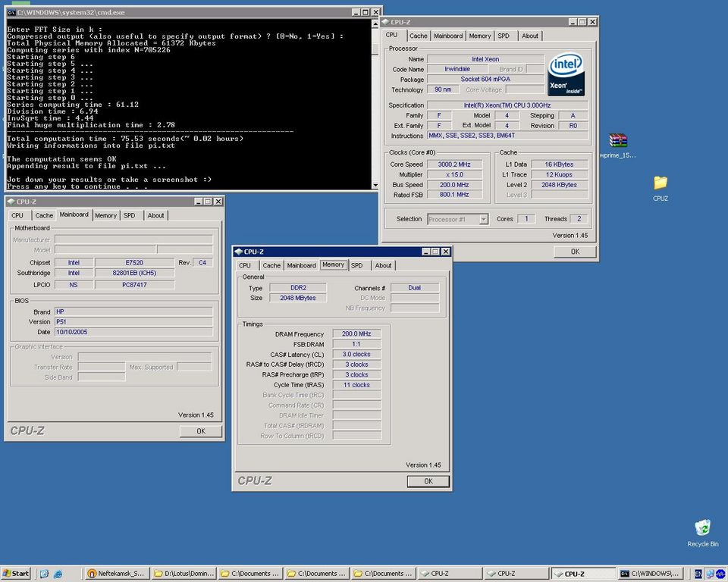Open About tab in the Mainboard window
The image size is (728, 582).
click(155, 215)
